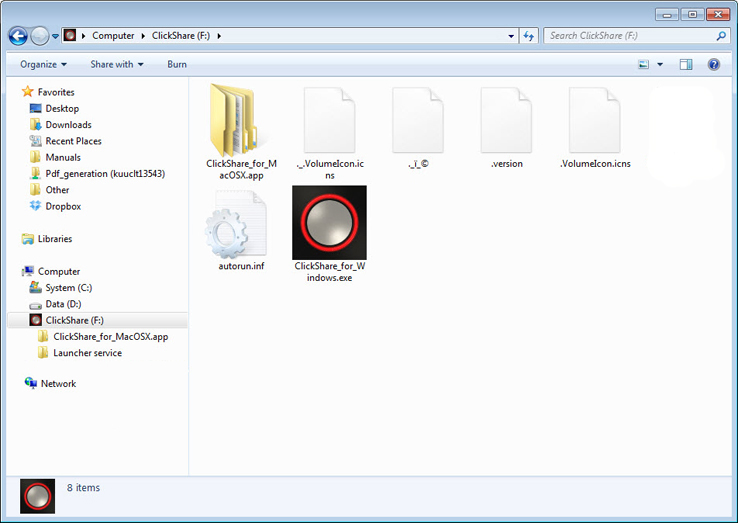Open System (C:) drive
Screen dimensions: 738x523
click(69, 288)
